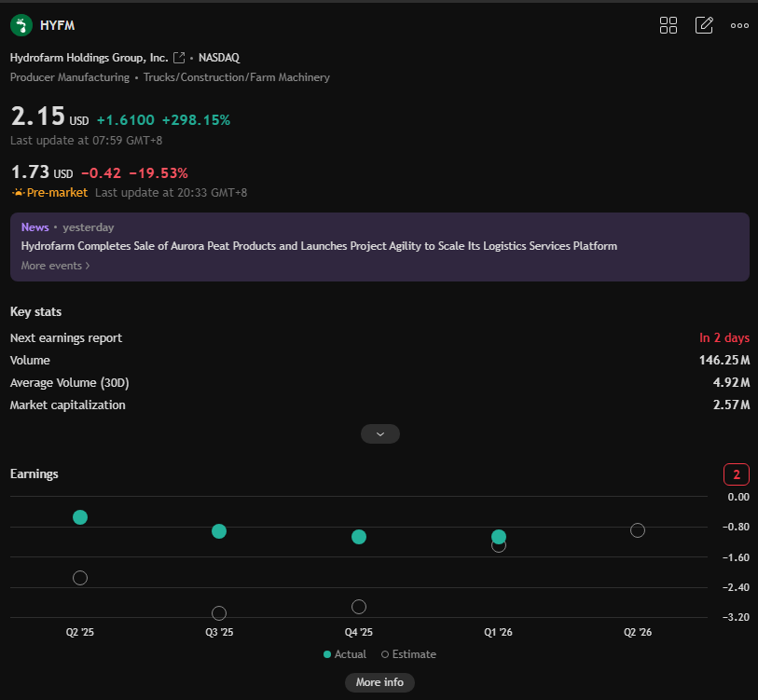The image size is (758, 700).
Task: Click the Volume value 146.25M
Action: point(724,360)
